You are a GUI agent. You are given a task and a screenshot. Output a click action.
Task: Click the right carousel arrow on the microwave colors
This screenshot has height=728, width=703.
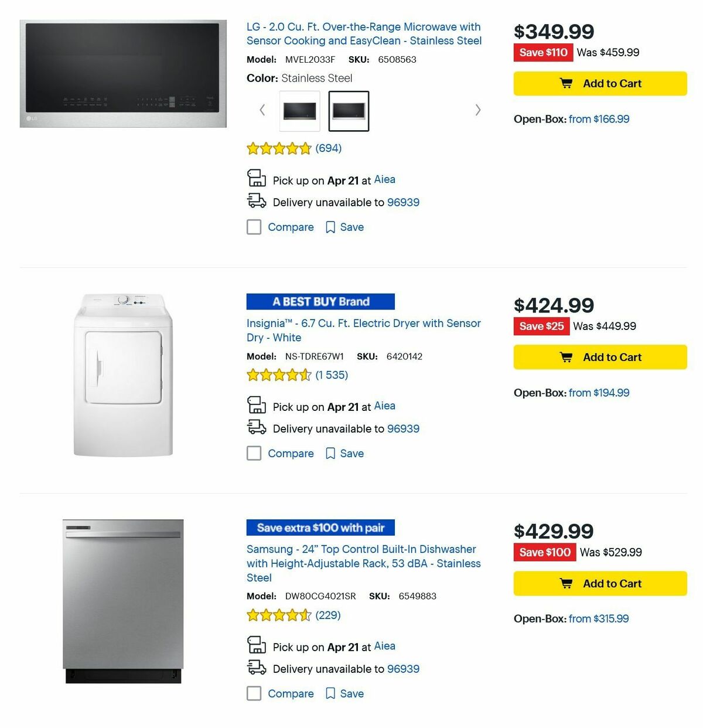point(478,110)
